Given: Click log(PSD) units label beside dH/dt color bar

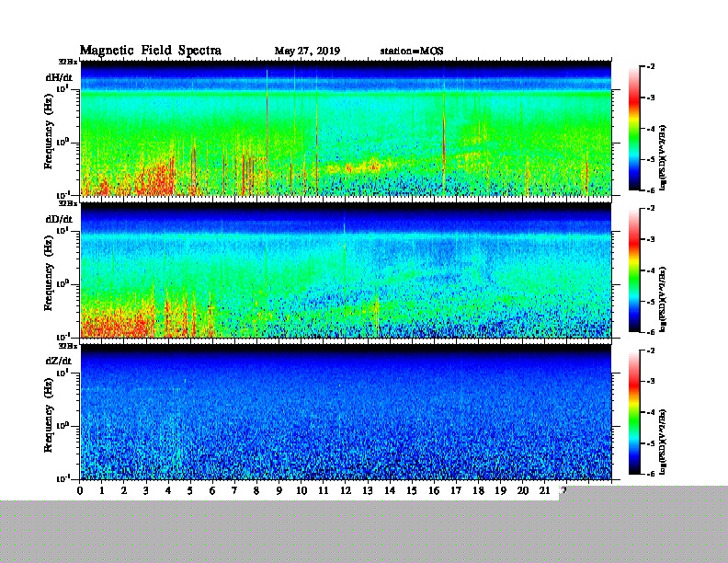Looking at the screenshot, I should click(x=663, y=157).
